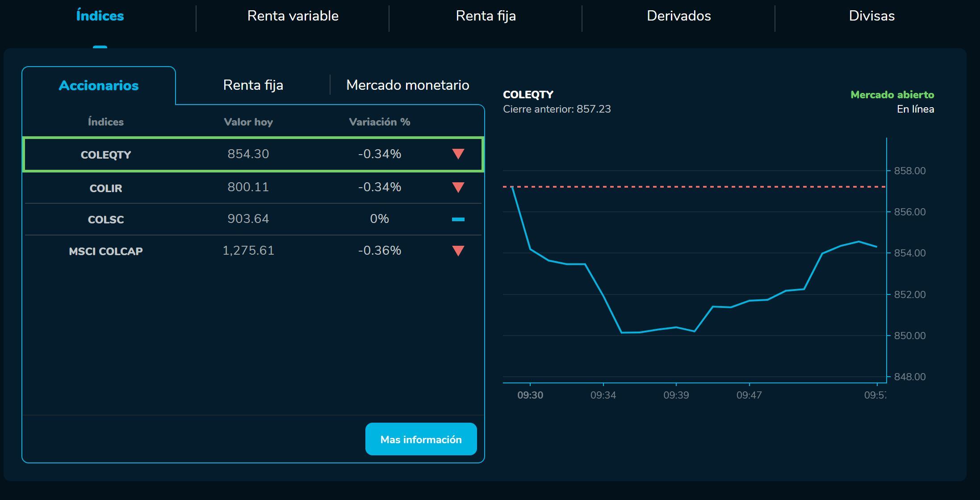This screenshot has height=500, width=980.
Task: Click the down triangle next to MSCI COLCAP
Action: (457, 251)
